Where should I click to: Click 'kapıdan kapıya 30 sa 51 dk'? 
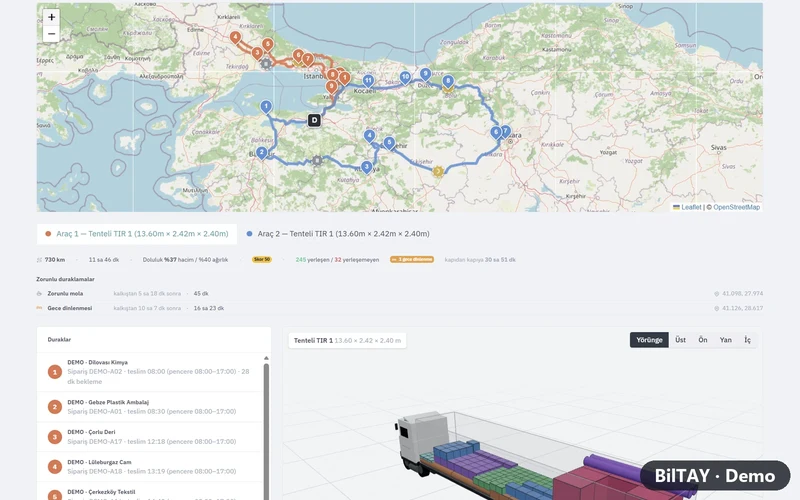[x=480, y=260]
